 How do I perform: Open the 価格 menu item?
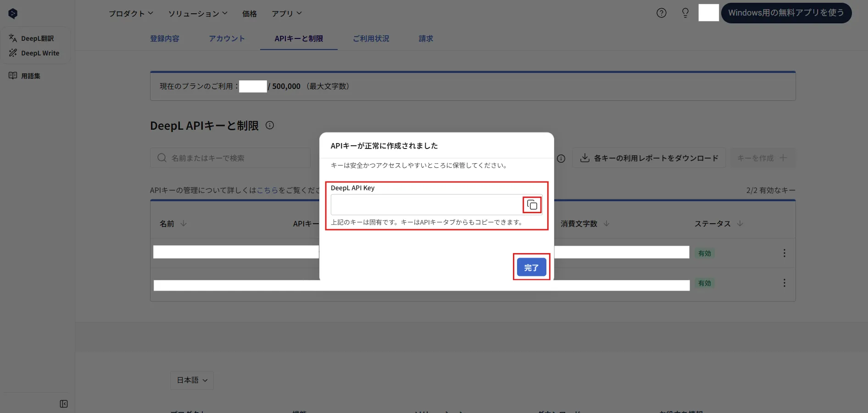point(250,14)
